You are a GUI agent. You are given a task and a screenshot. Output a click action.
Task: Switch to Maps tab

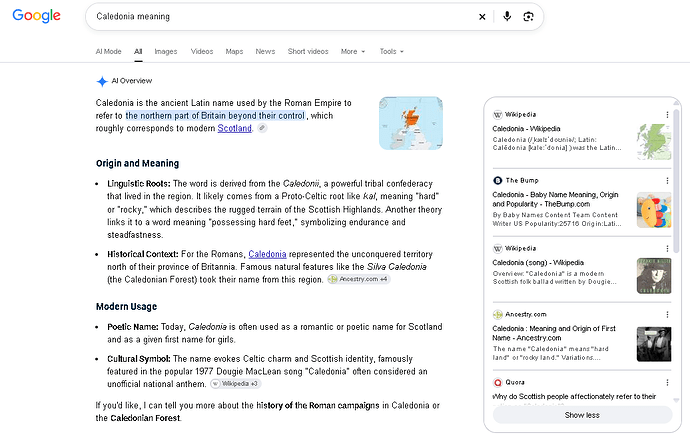[x=234, y=51]
